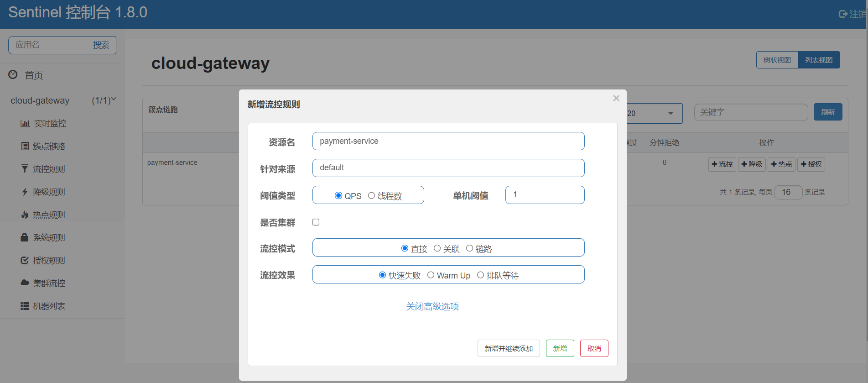Select 关联 flow control mode

(437, 248)
